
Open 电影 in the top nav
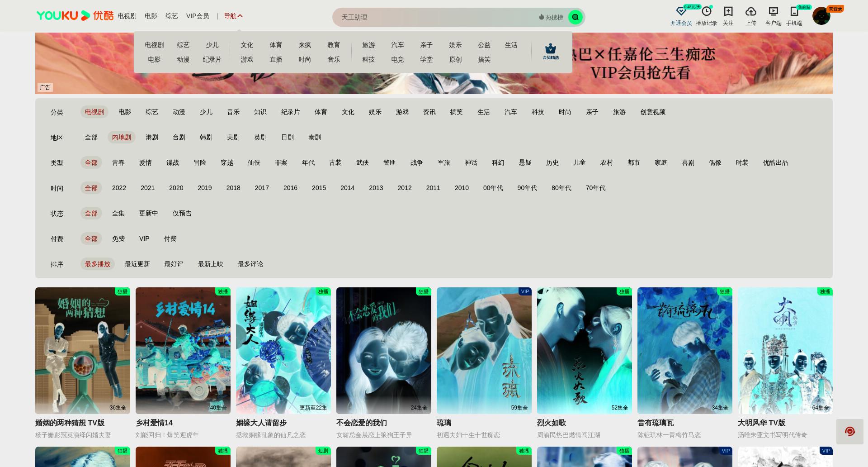(151, 16)
